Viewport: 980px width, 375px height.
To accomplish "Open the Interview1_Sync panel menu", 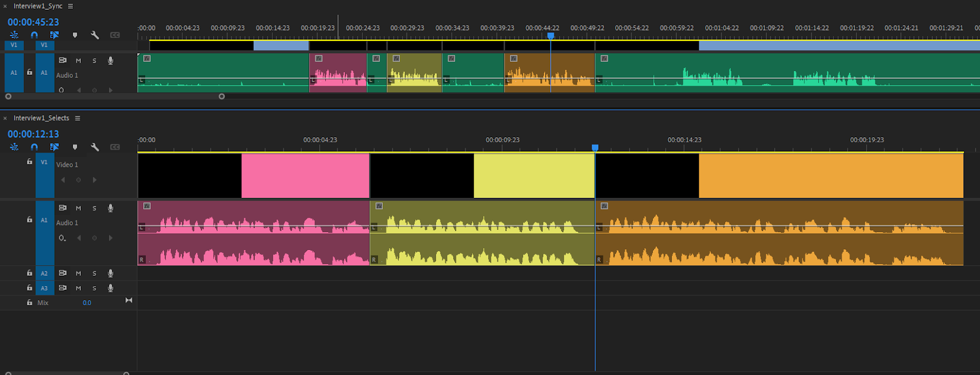I will click(x=70, y=6).
